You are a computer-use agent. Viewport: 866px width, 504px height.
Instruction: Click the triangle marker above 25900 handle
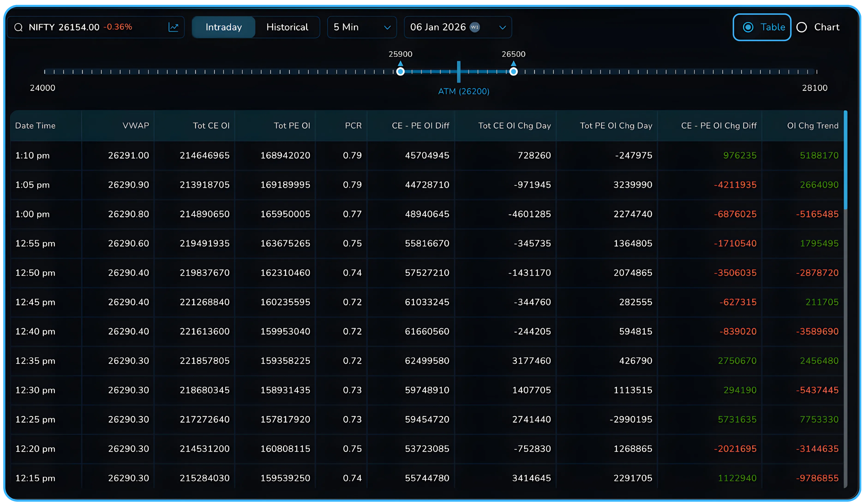click(400, 63)
